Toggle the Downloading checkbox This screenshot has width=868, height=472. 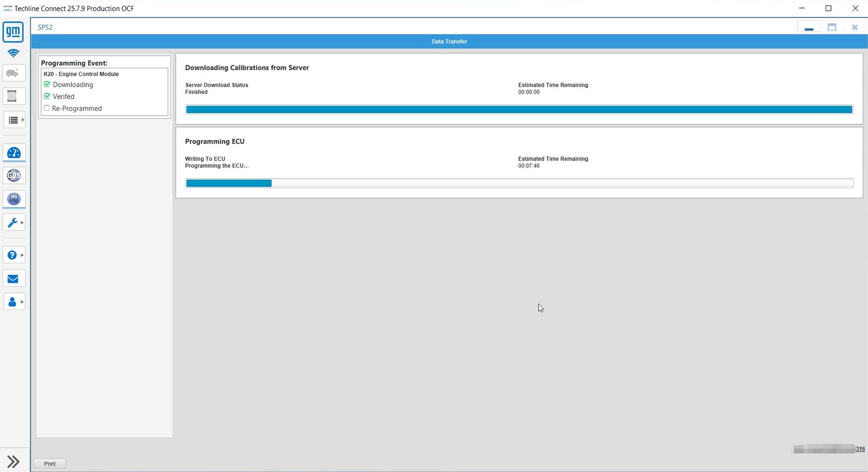(x=47, y=85)
